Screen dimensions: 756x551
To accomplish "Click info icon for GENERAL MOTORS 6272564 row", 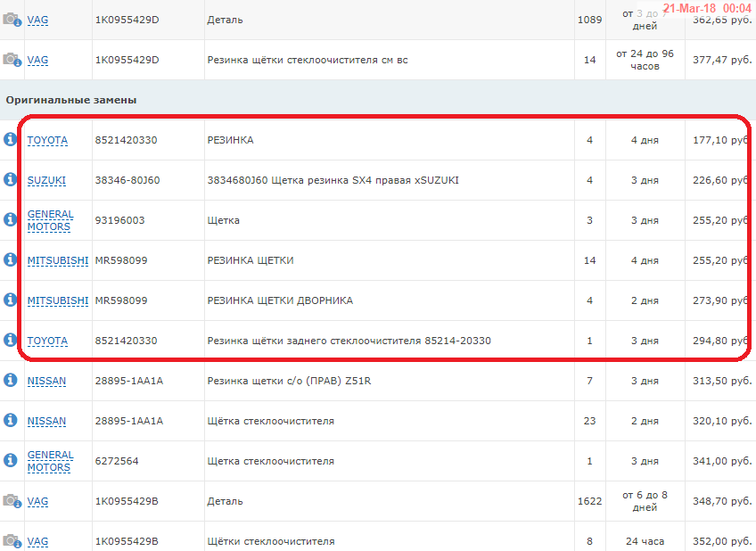I will 10,460.
